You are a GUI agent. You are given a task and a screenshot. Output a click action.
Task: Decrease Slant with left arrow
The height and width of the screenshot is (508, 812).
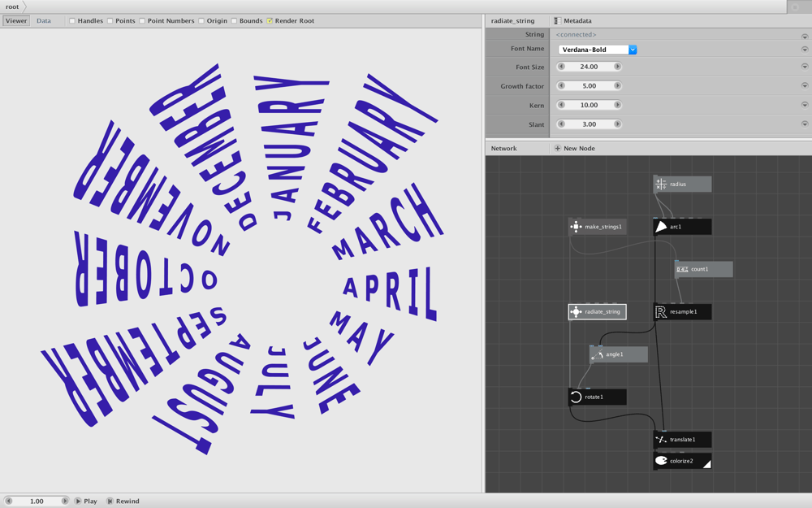point(561,124)
